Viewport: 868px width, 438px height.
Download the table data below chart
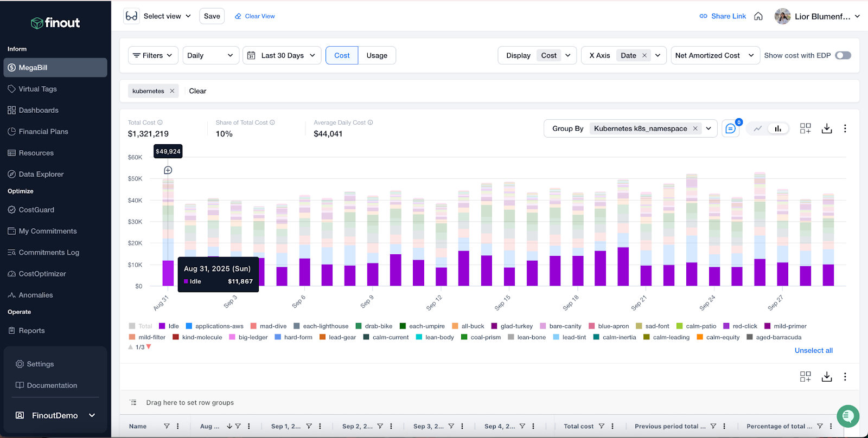(x=826, y=377)
